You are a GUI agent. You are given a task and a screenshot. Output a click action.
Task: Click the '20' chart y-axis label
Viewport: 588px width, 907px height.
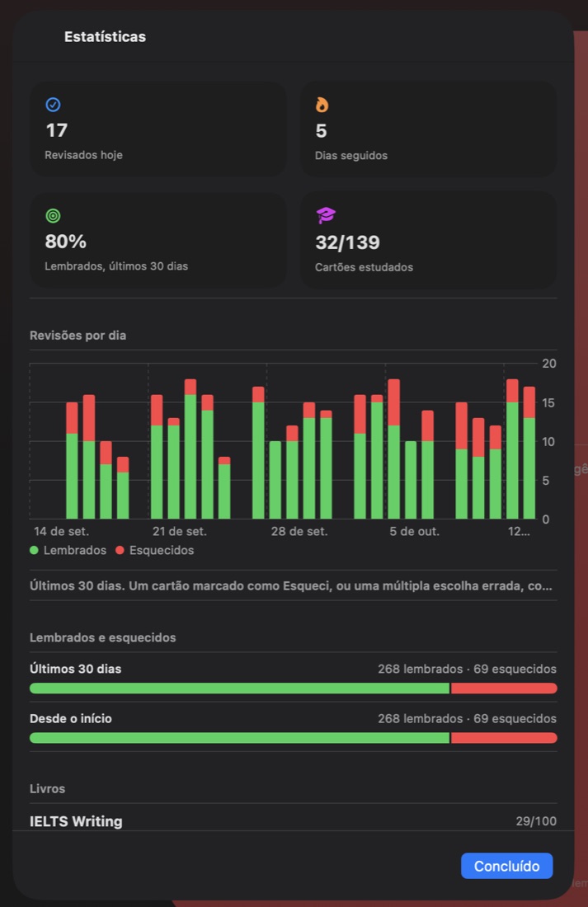(x=548, y=364)
